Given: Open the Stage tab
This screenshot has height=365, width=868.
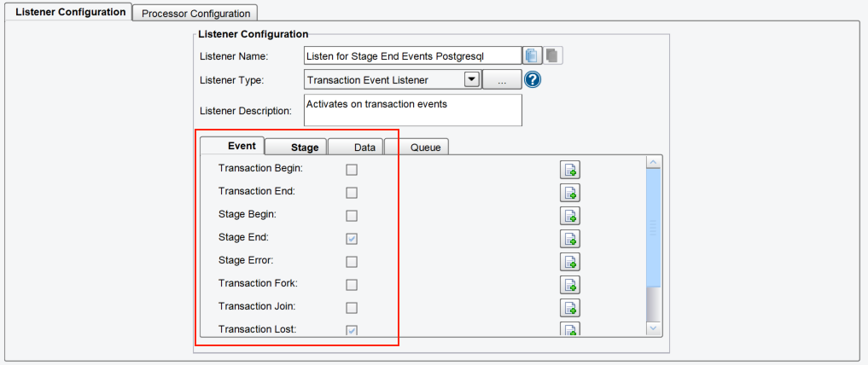Looking at the screenshot, I should coord(296,147).
